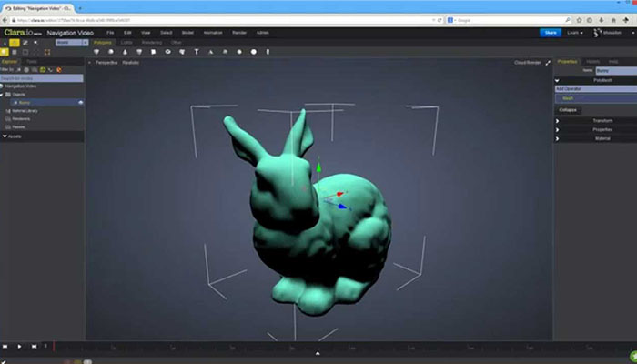
Task: Open the Learn dropdown
Action: coord(575,33)
